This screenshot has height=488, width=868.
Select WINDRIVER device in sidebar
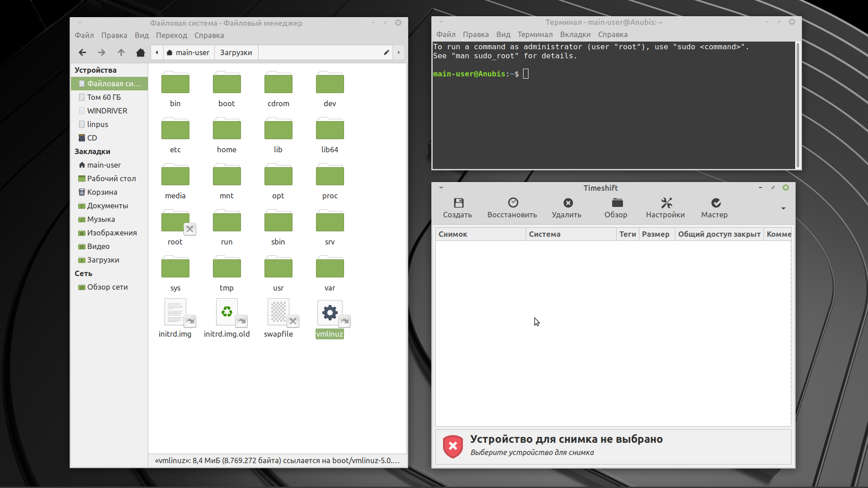point(109,111)
